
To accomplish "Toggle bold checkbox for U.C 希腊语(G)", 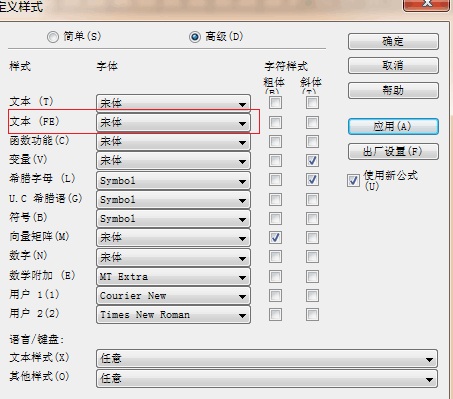I will pos(275,200).
